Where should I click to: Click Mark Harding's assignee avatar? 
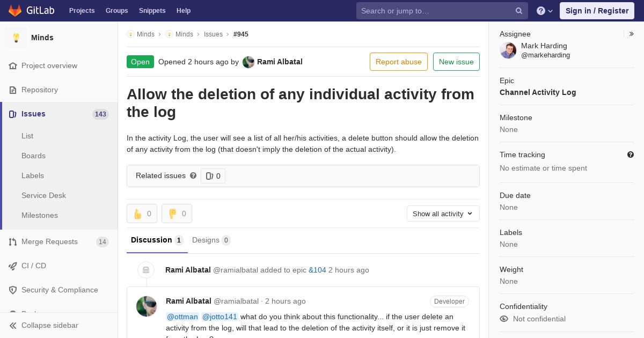[x=508, y=50]
